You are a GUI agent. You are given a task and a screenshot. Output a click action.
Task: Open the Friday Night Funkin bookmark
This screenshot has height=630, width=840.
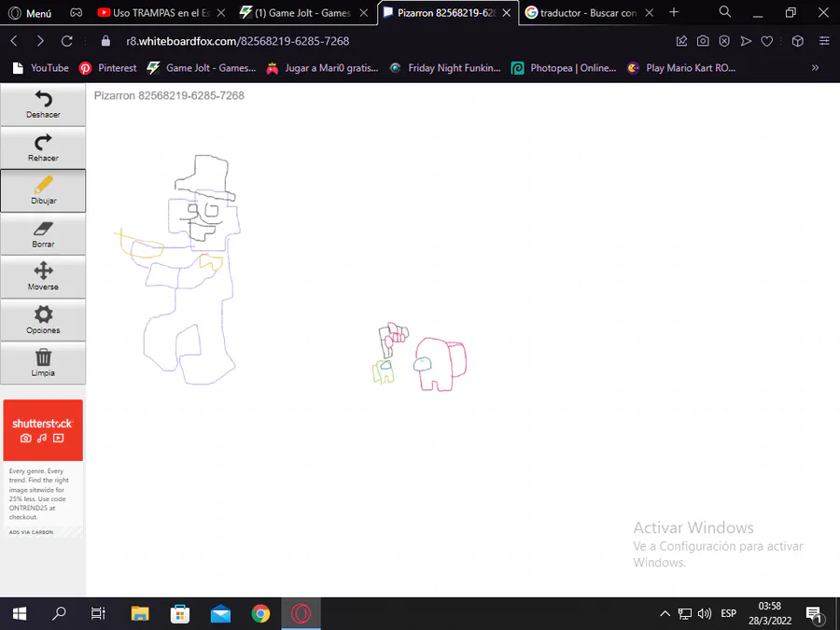click(445, 68)
